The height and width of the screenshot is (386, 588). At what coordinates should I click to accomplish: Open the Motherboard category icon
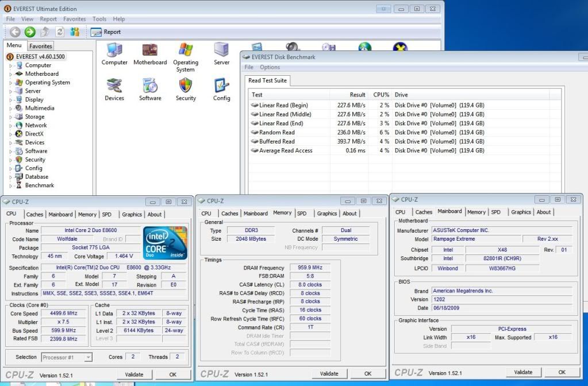tap(150, 54)
